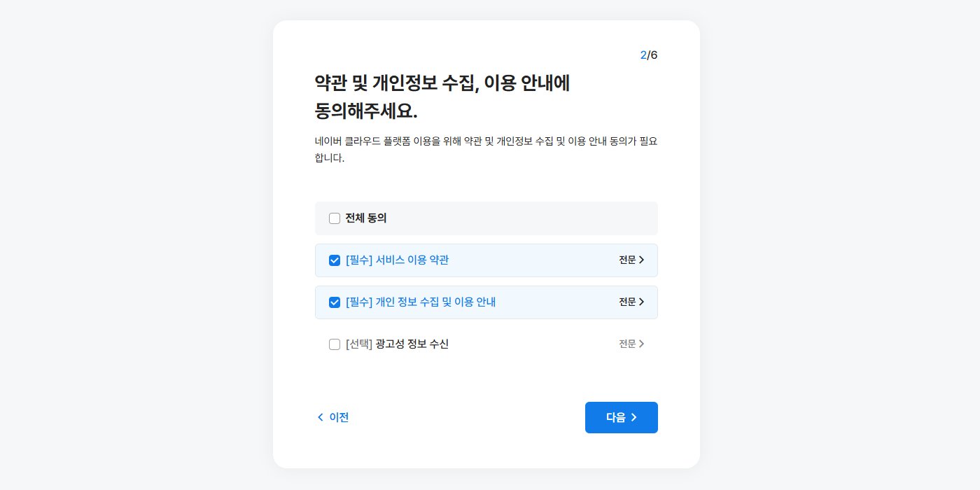Click the 2/6 step indicator
This screenshot has width=980, height=490.
pos(649,55)
